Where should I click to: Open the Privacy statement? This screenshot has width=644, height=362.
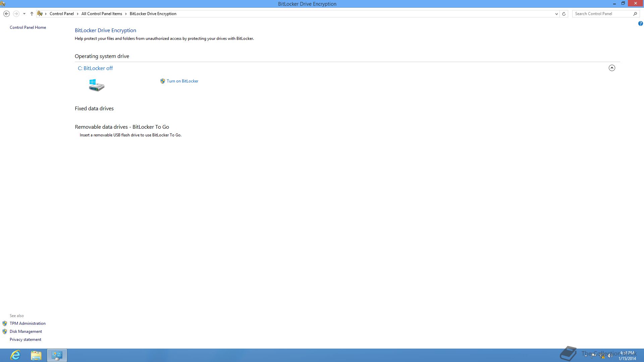(25, 340)
